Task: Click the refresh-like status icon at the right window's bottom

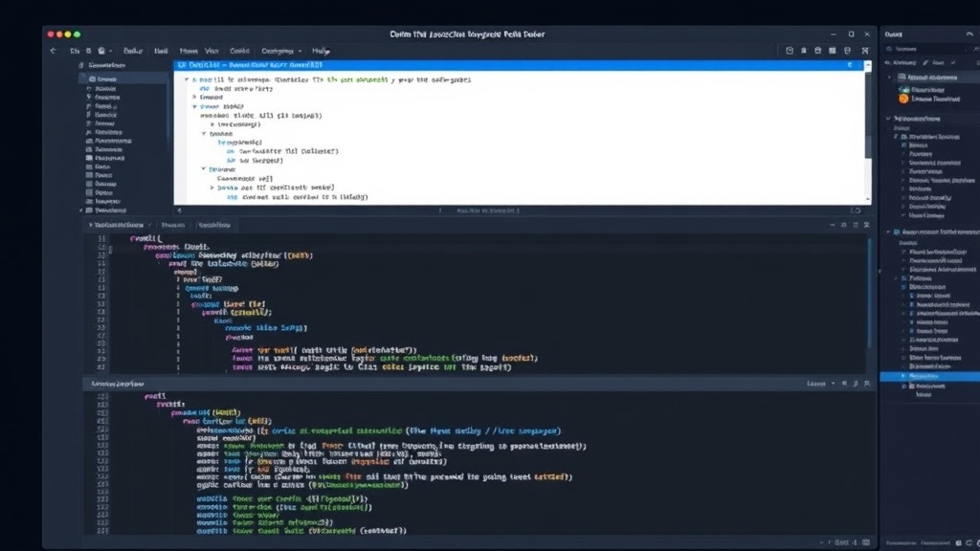Action: 969,543
